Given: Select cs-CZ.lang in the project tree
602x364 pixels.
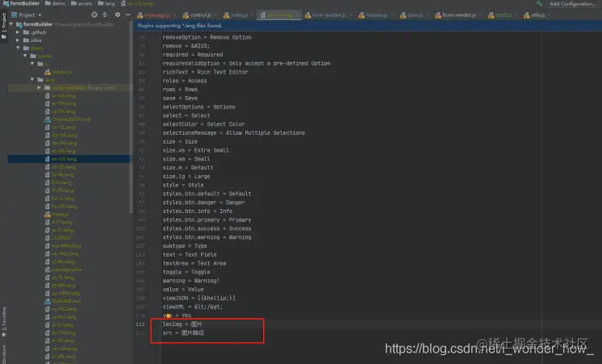Looking at the screenshot, I should pos(64,127).
